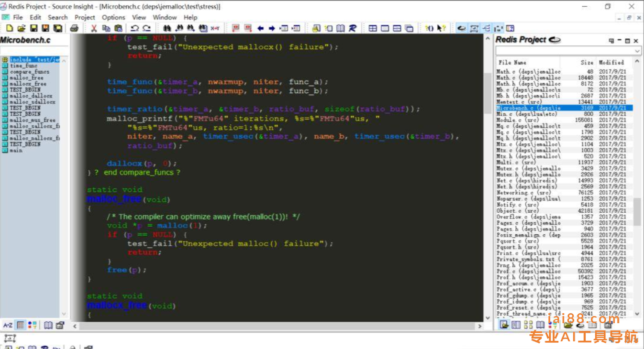The height and width of the screenshot is (349, 644).
Task: Click the New file toolbar icon
Action: point(10,28)
